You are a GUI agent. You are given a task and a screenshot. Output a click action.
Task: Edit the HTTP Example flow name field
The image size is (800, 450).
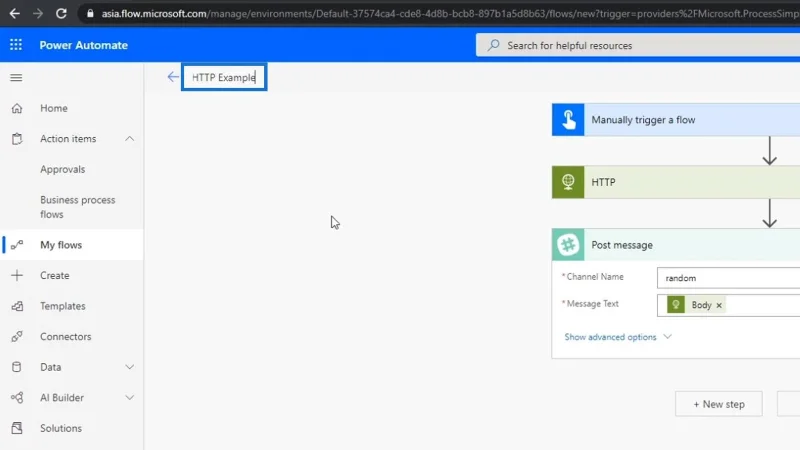(224, 78)
